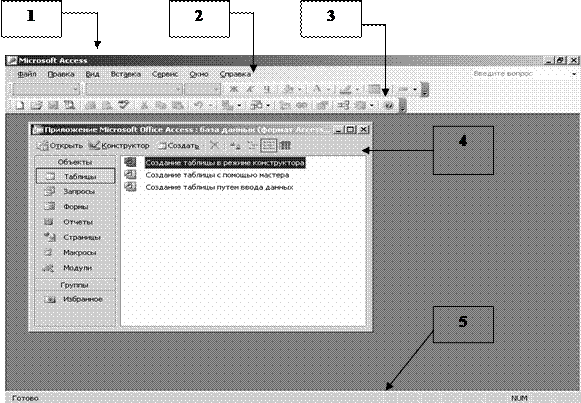This screenshot has width=581, height=403.
Task: Toggle Bold (Ж) formatting
Action: pos(233,89)
